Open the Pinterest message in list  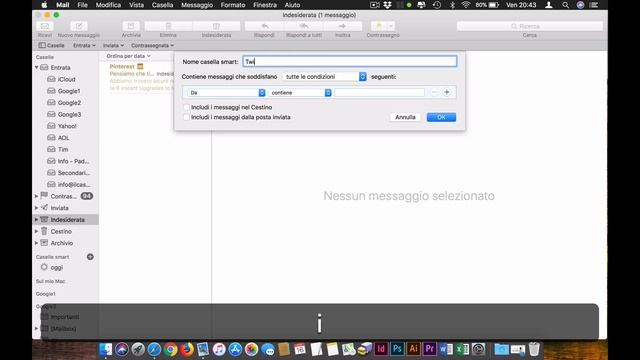[x=141, y=77]
